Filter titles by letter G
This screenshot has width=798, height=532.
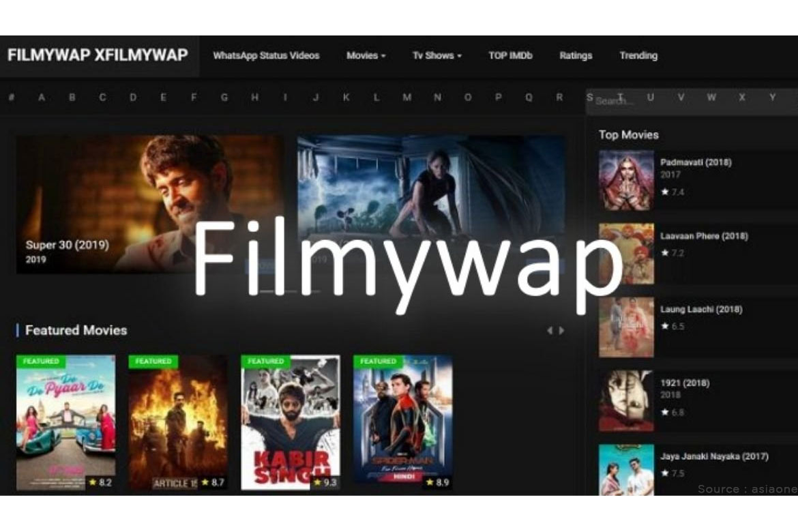tap(224, 98)
